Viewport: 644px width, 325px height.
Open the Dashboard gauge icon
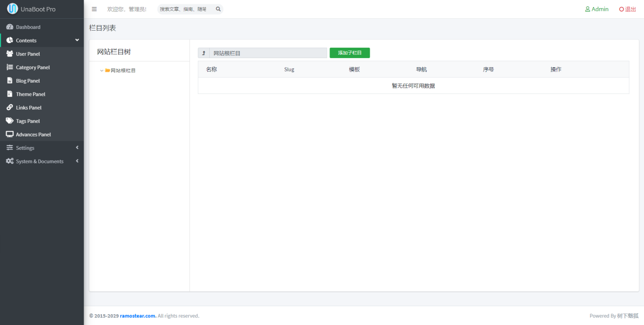click(10, 27)
